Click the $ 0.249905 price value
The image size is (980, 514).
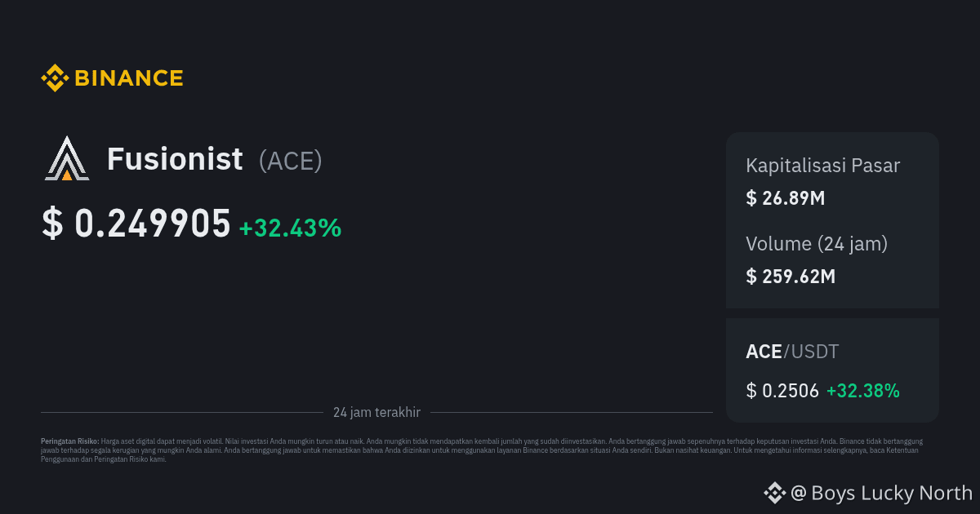[136, 224]
